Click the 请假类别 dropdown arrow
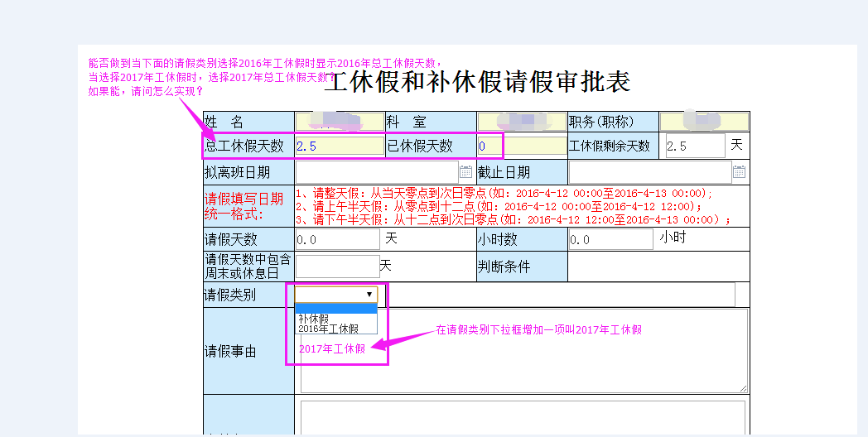Viewport: 868px width, 437px height. [x=369, y=295]
